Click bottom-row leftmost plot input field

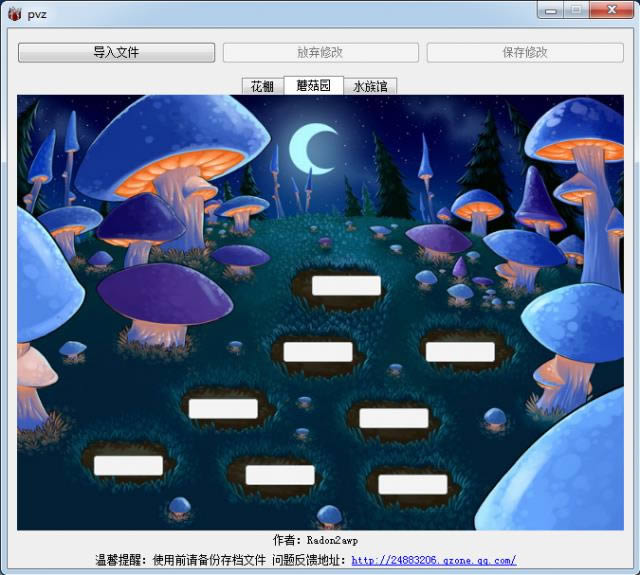pyautogui.click(x=129, y=466)
